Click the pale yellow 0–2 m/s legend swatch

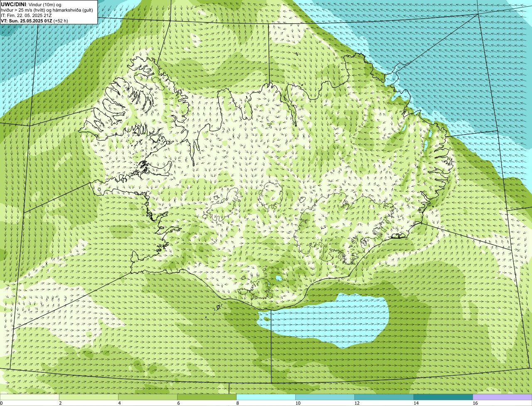(x=30, y=397)
